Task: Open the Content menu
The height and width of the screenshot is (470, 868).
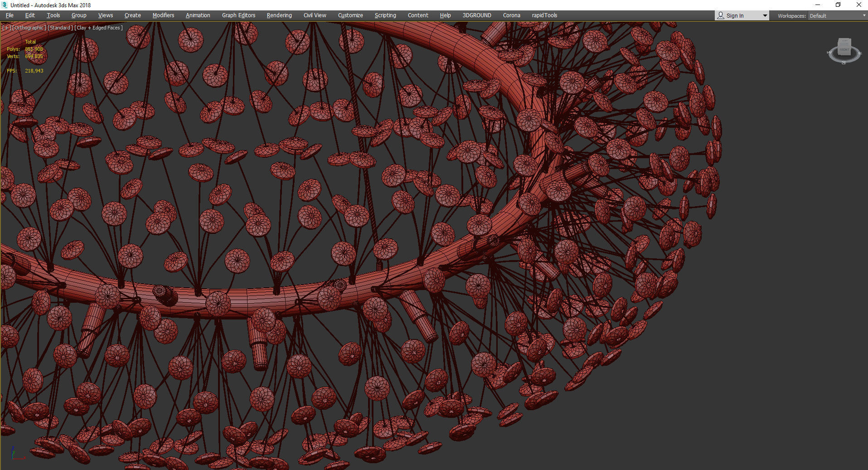Action: 418,15
